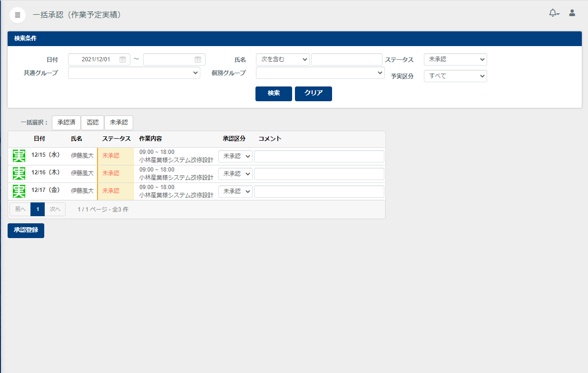Expand the 予実区分 dropdown
The image size is (588, 373).
pyautogui.click(x=455, y=76)
